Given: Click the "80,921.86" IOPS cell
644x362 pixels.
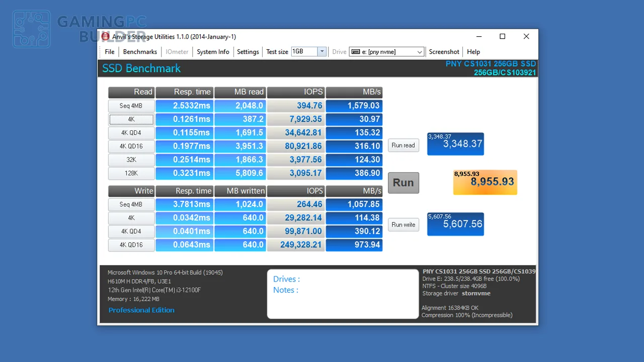Looking at the screenshot, I should 296,146.
